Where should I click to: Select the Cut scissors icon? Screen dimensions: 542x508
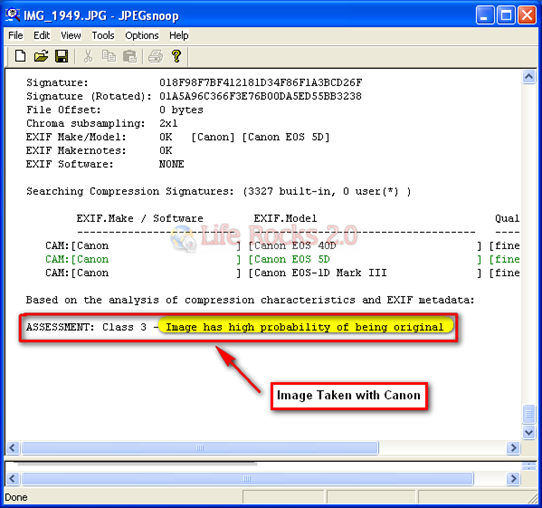[x=88, y=56]
